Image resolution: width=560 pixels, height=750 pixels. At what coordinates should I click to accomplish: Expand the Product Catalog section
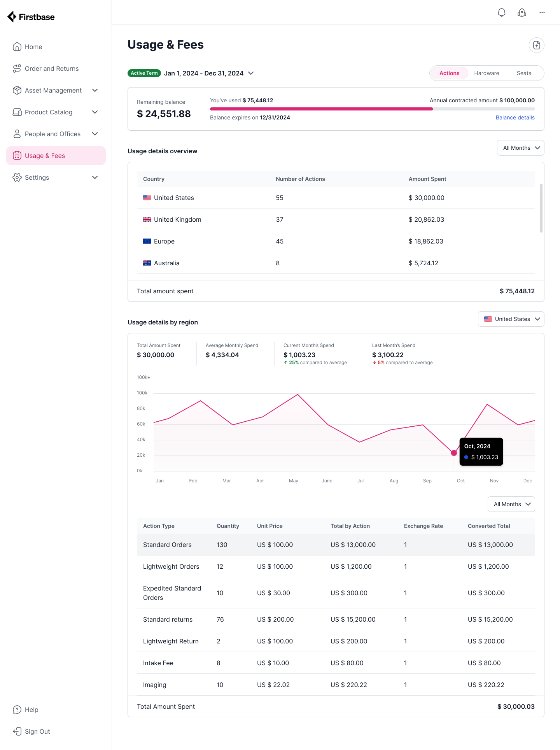[95, 112]
